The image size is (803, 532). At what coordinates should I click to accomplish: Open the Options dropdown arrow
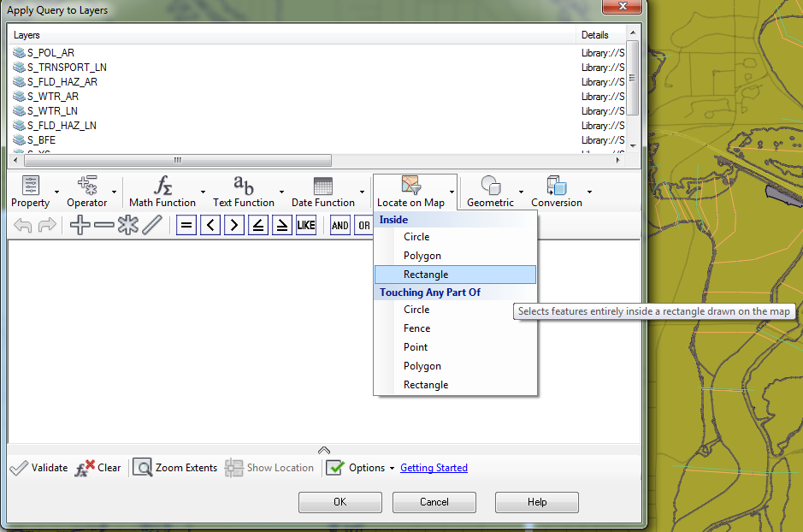(392, 468)
